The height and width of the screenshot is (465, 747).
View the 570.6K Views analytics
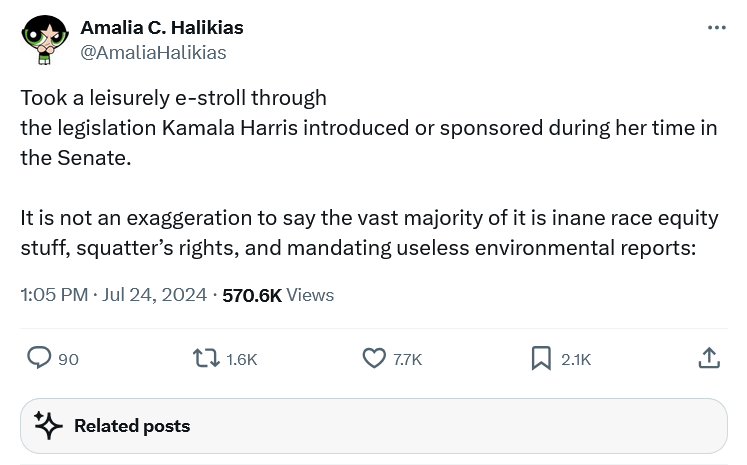(251, 295)
